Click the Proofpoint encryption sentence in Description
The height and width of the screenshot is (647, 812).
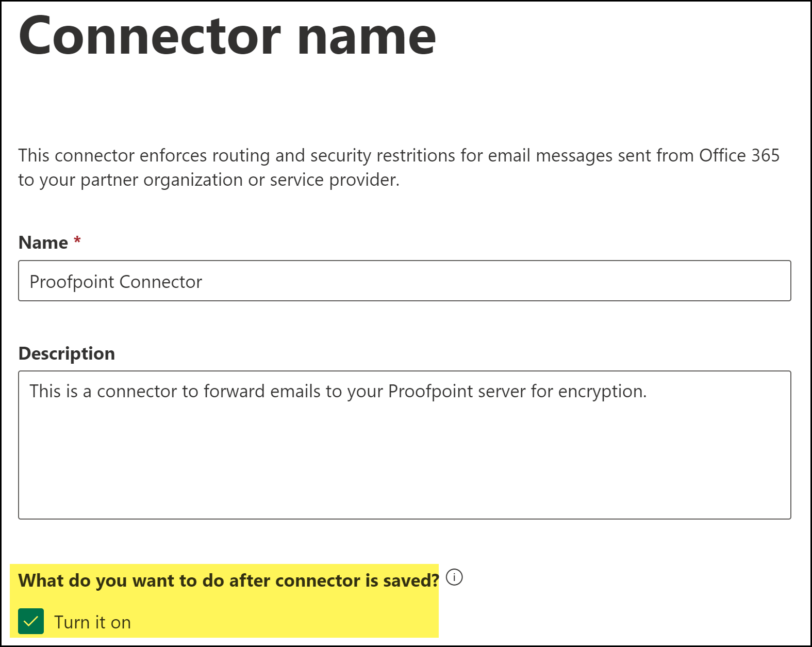click(x=338, y=392)
